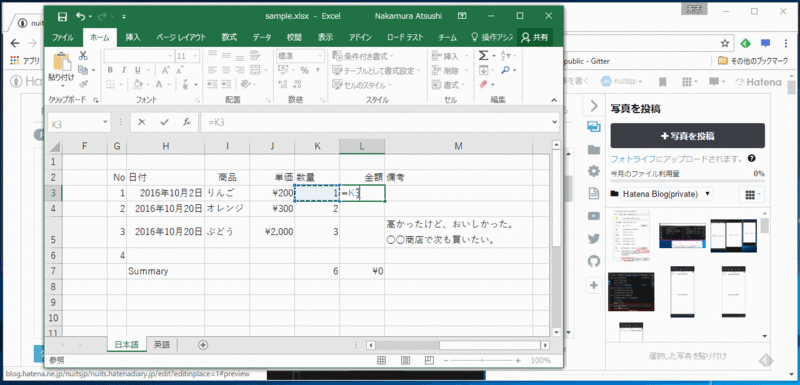Click the Excel zoom slider

click(x=482, y=361)
